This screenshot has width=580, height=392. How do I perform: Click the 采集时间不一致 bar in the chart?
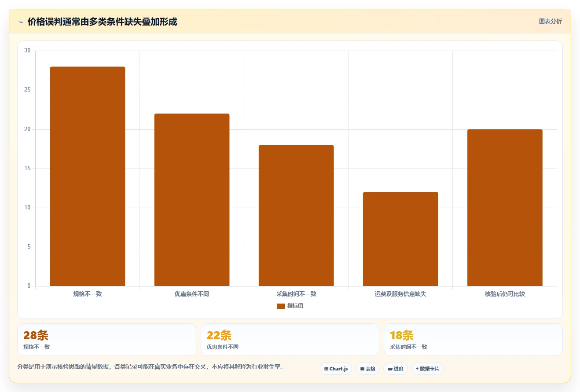(x=296, y=216)
